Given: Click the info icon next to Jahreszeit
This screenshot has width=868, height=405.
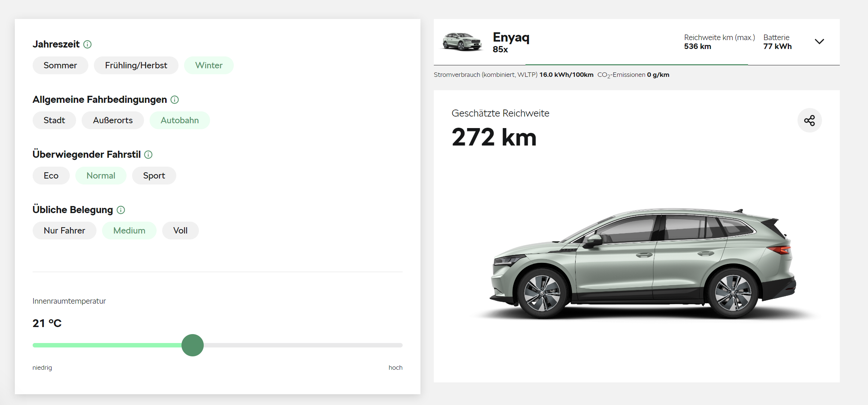Looking at the screenshot, I should click(x=87, y=45).
